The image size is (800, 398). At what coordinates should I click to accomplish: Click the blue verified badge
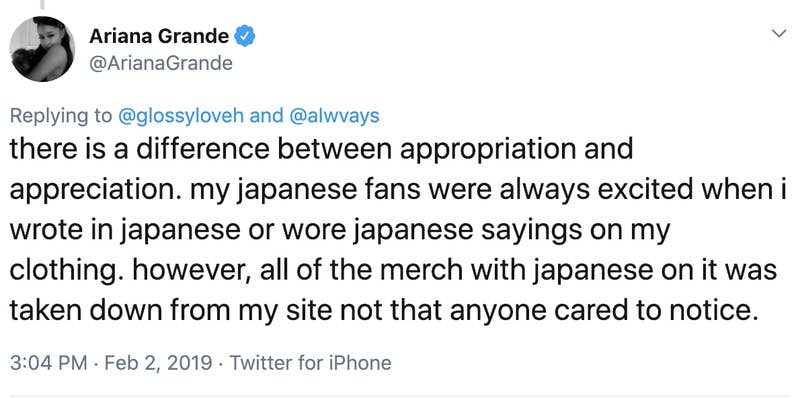tap(245, 37)
